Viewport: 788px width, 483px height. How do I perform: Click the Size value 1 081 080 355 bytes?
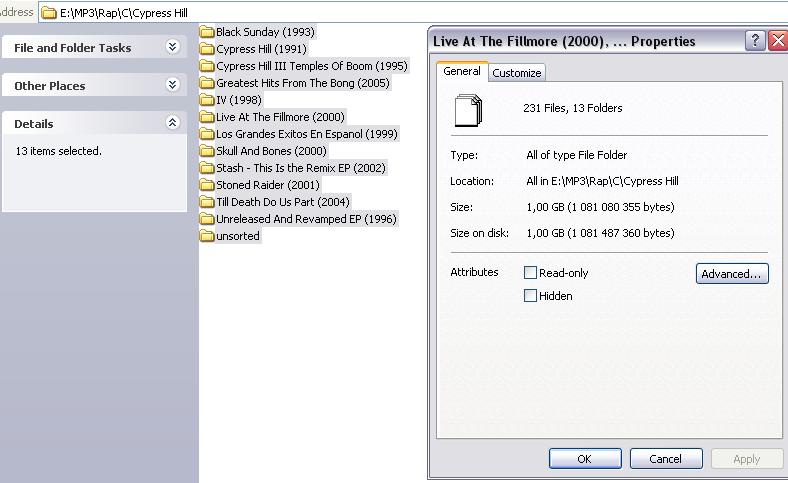coord(601,207)
